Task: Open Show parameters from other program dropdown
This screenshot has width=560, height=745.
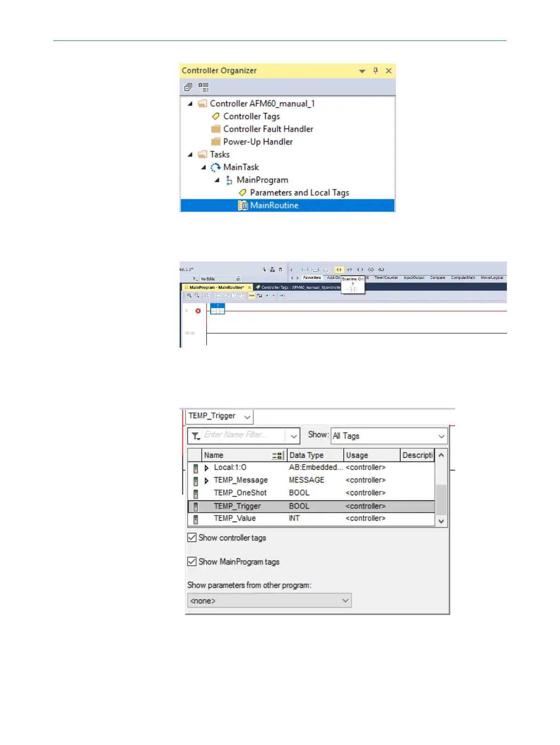Action: click(269, 601)
